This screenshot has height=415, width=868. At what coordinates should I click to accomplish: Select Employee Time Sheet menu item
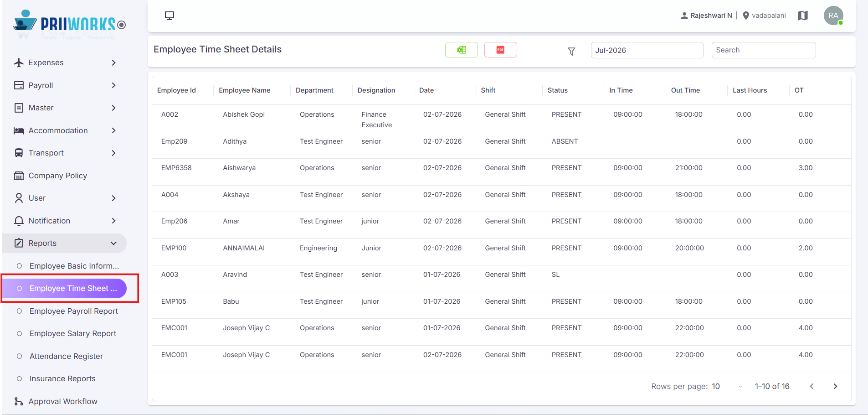[65, 288]
